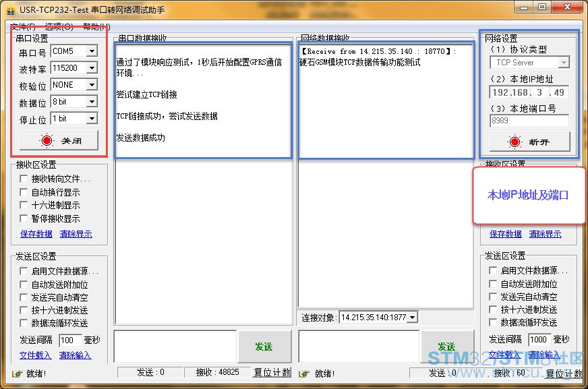Open the 串口号 COM5 dropdown

(x=92, y=51)
